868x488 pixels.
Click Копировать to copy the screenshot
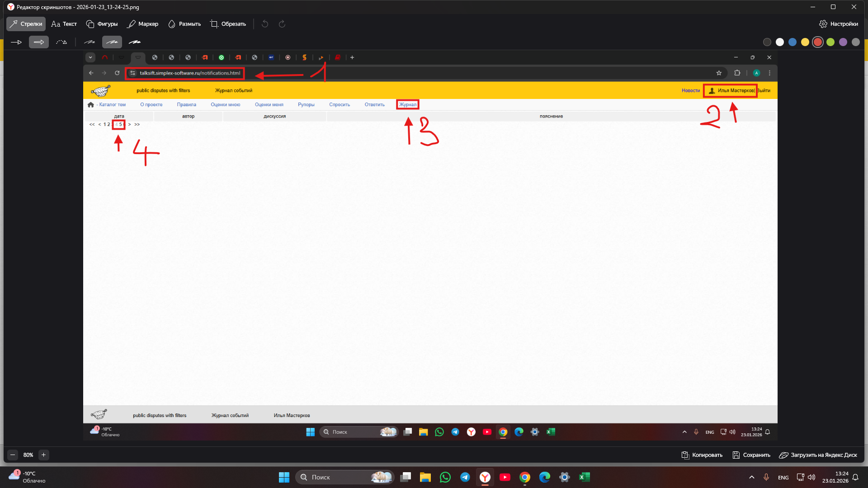702,455
